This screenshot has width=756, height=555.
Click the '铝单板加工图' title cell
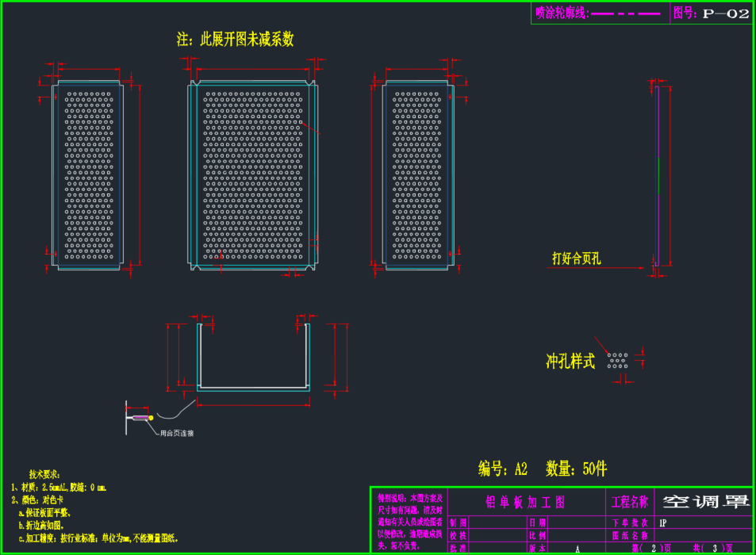tap(525, 502)
